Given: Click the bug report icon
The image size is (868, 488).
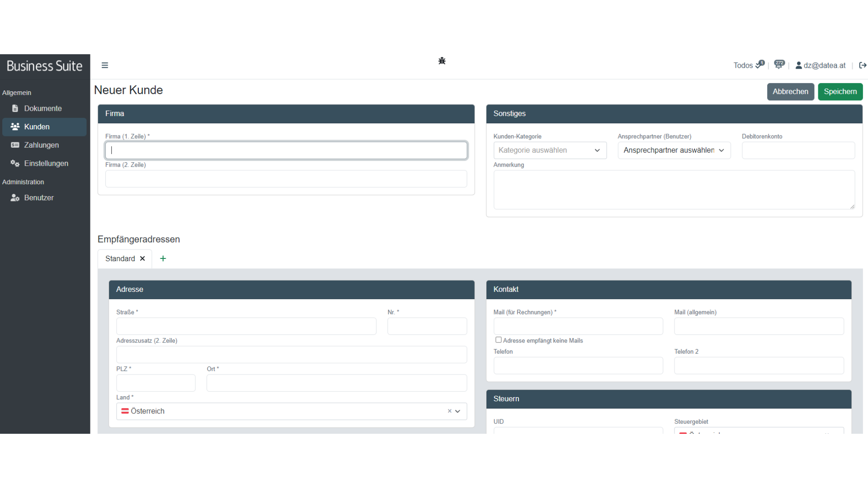Looking at the screenshot, I should coord(442,61).
